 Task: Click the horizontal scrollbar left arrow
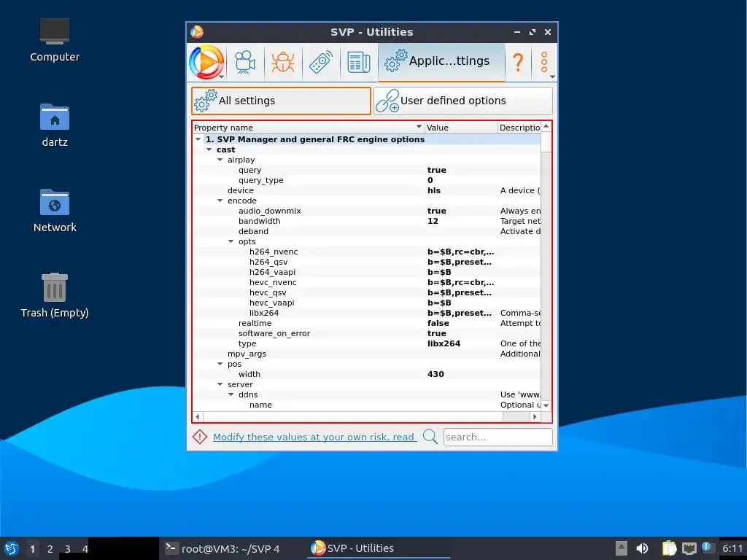(x=198, y=416)
